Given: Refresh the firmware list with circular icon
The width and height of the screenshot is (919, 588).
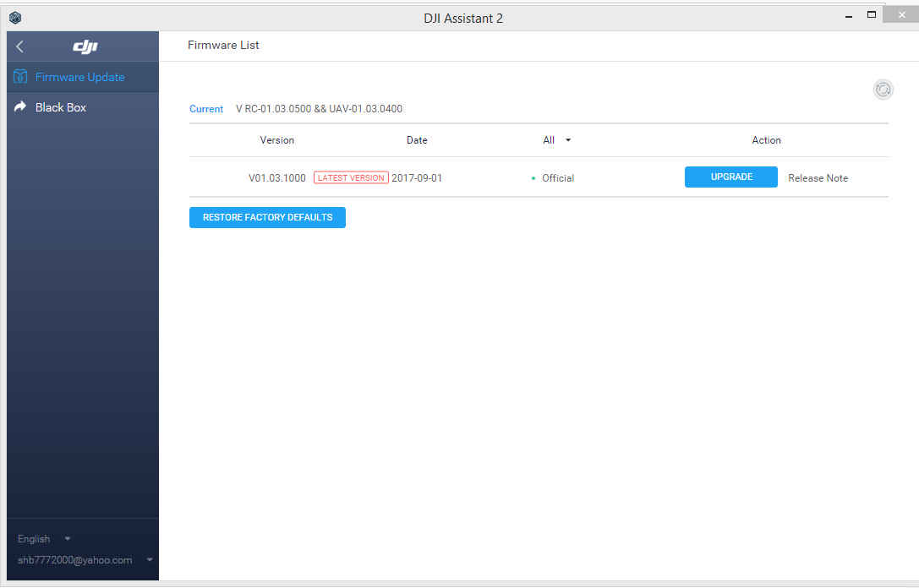Looking at the screenshot, I should pos(883,90).
